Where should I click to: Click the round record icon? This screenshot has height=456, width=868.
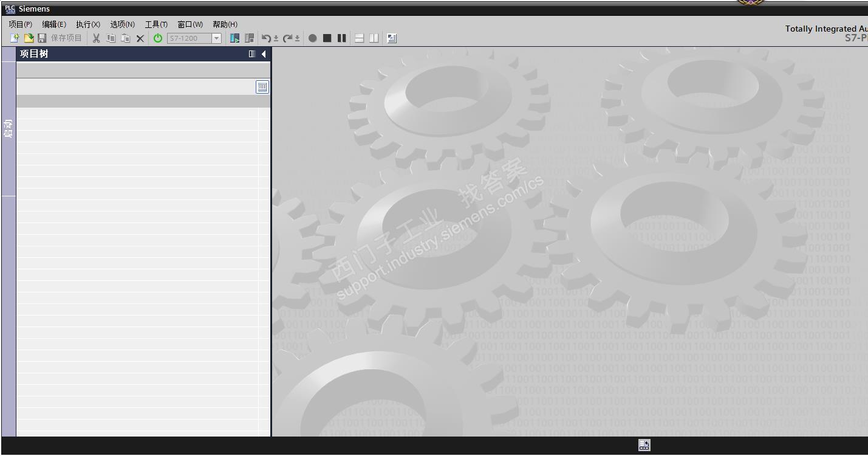312,38
